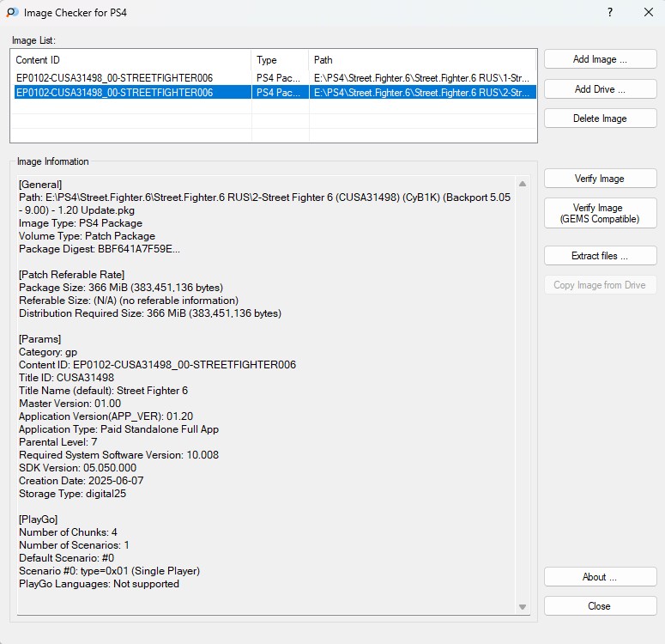
Task: Click the Number of Chunks: 4 line
Action: coord(68,532)
